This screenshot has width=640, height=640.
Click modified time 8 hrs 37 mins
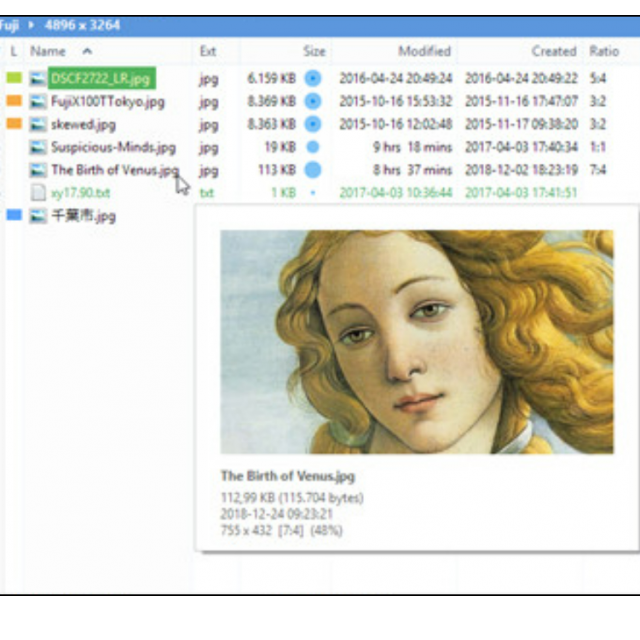coord(412,170)
